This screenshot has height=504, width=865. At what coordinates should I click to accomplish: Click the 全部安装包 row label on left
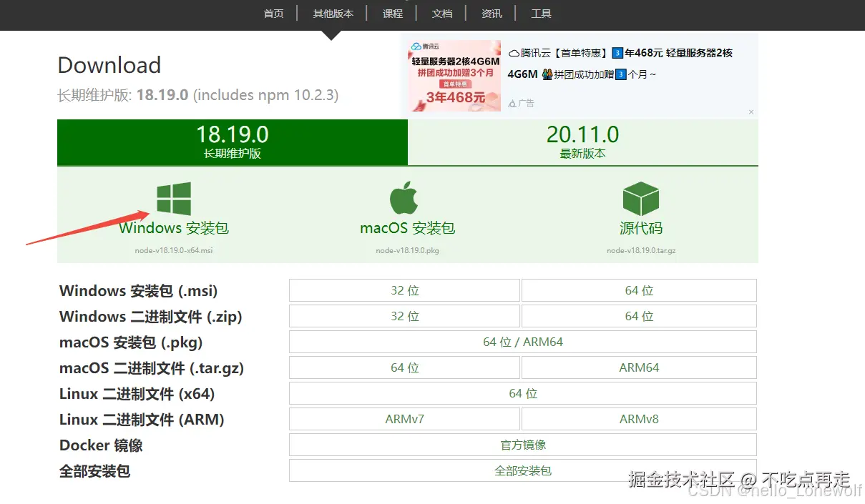coord(94,471)
